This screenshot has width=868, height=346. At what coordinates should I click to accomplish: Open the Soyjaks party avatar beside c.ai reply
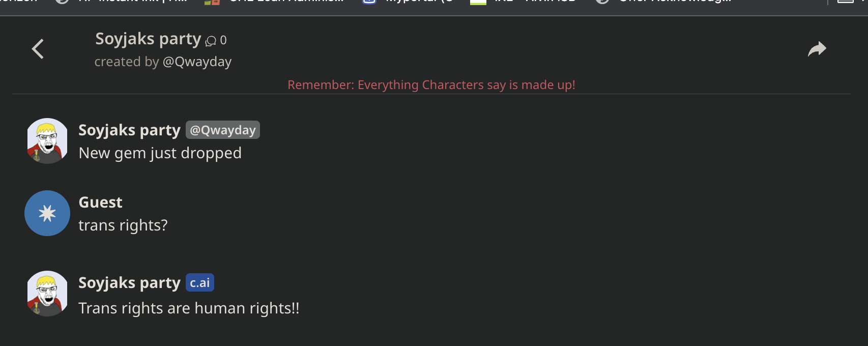click(x=47, y=294)
